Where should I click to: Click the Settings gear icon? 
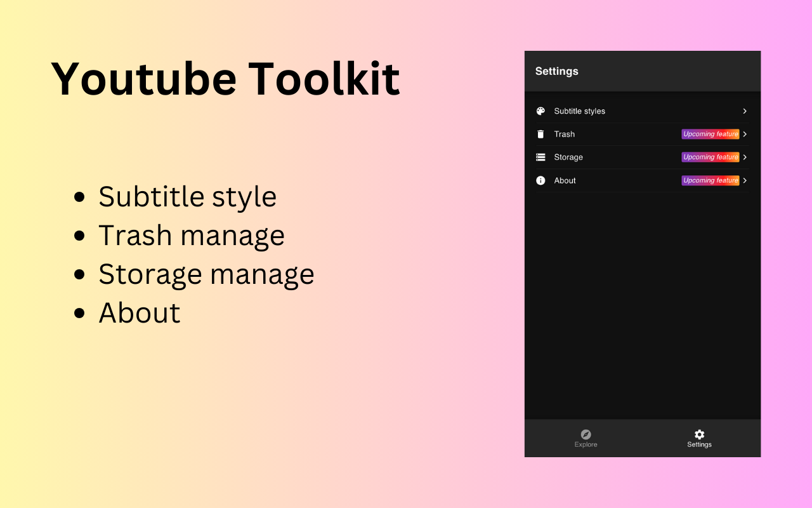point(699,434)
